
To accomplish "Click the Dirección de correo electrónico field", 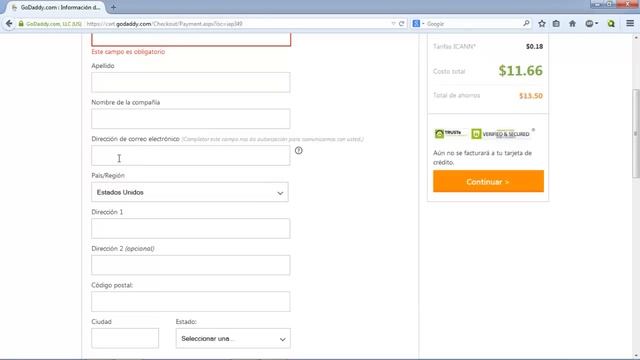I will click(191, 156).
